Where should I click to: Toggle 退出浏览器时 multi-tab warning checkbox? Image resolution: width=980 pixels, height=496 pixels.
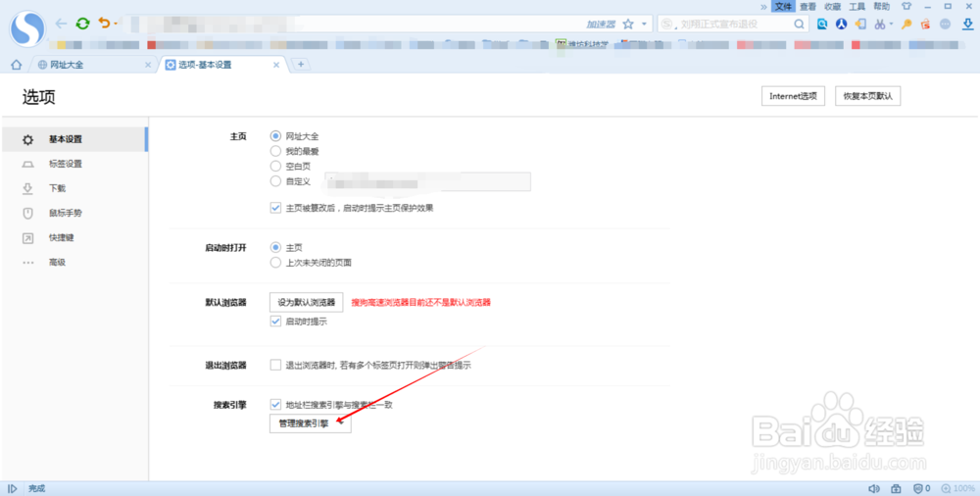pos(275,365)
